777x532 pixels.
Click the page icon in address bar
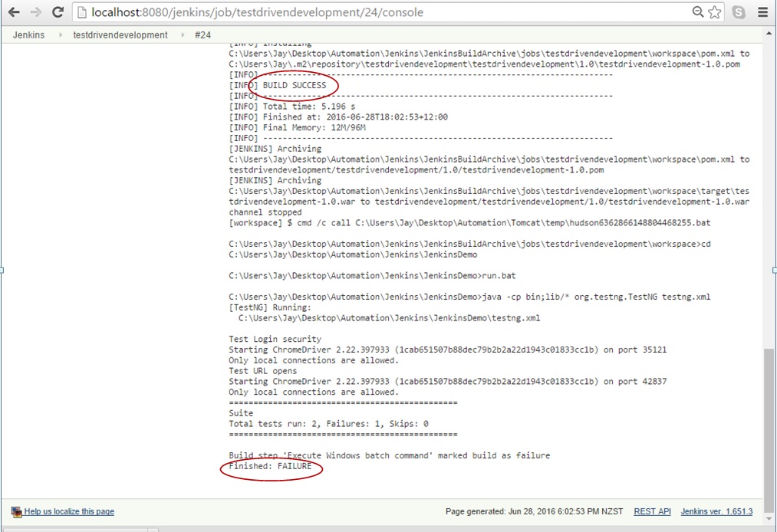tap(83, 12)
